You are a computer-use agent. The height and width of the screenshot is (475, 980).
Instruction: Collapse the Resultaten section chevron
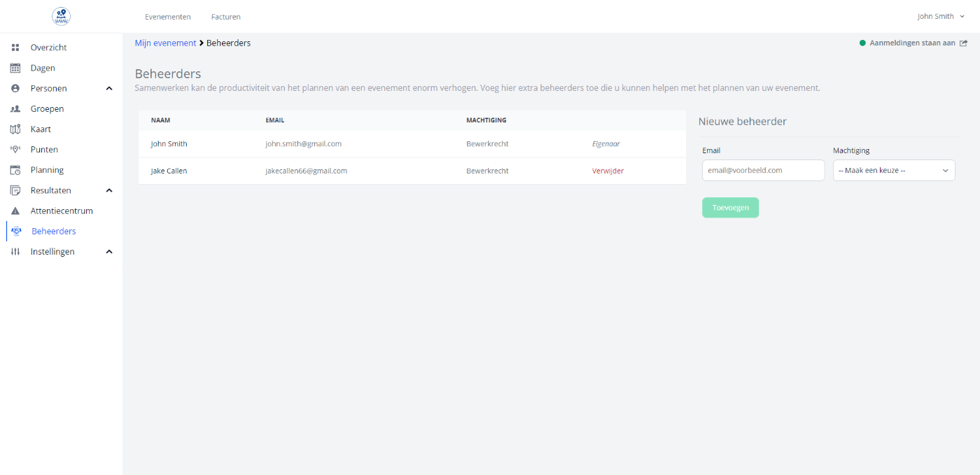pyautogui.click(x=109, y=190)
